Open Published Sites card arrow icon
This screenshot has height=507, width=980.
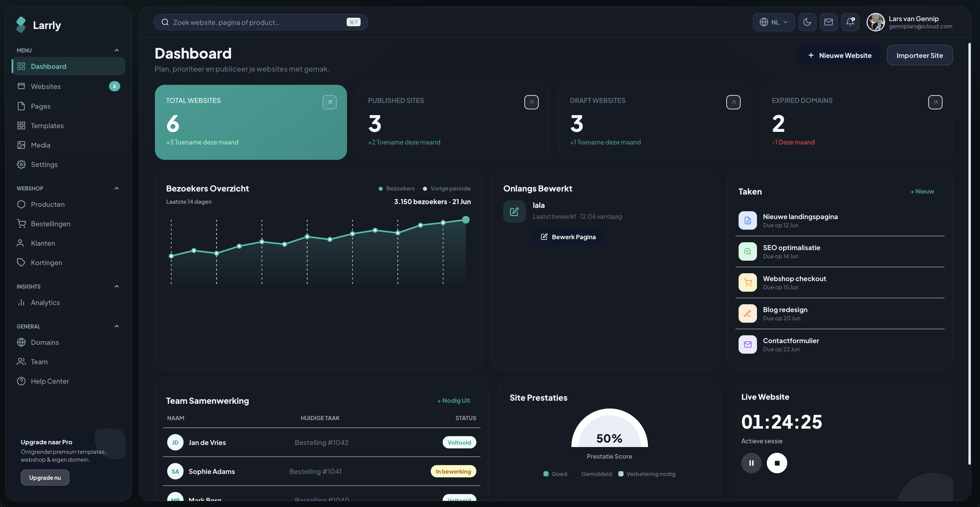532,102
